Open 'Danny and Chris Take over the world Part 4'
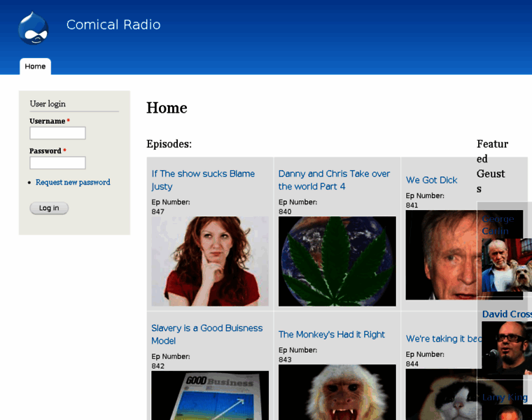 (x=334, y=180)
